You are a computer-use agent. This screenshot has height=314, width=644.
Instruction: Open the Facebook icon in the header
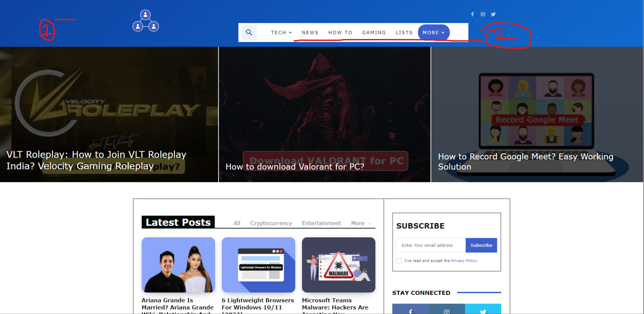[472, 14]
